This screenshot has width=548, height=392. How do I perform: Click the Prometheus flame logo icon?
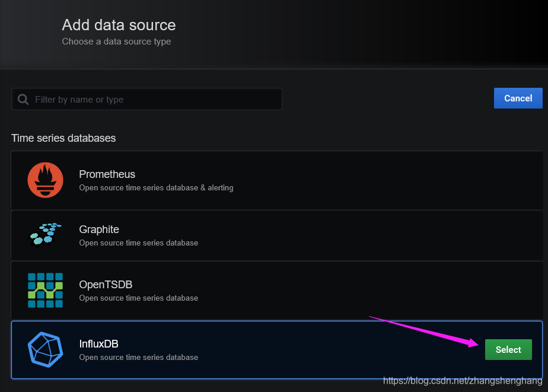46,180
